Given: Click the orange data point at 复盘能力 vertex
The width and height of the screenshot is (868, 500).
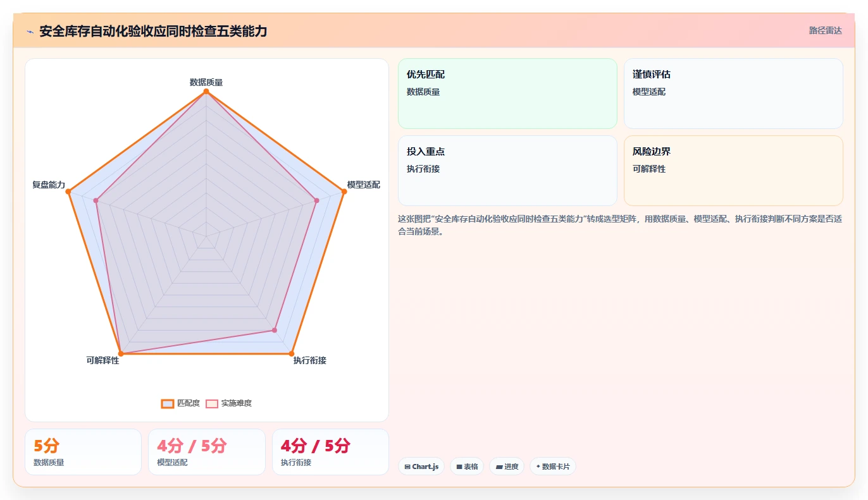Looking at the screenshot, I should click(x=68, y=192).
